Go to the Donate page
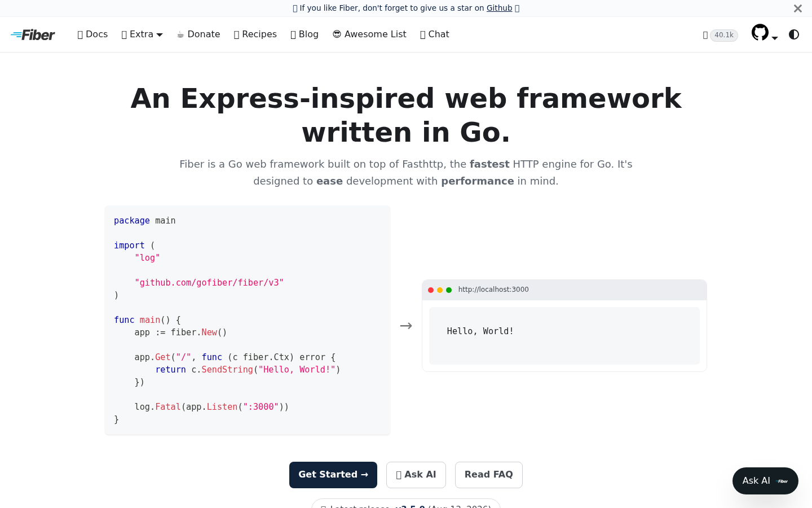Screen dimensions: 812x508 pyautogui.click(x=198, y=34)
